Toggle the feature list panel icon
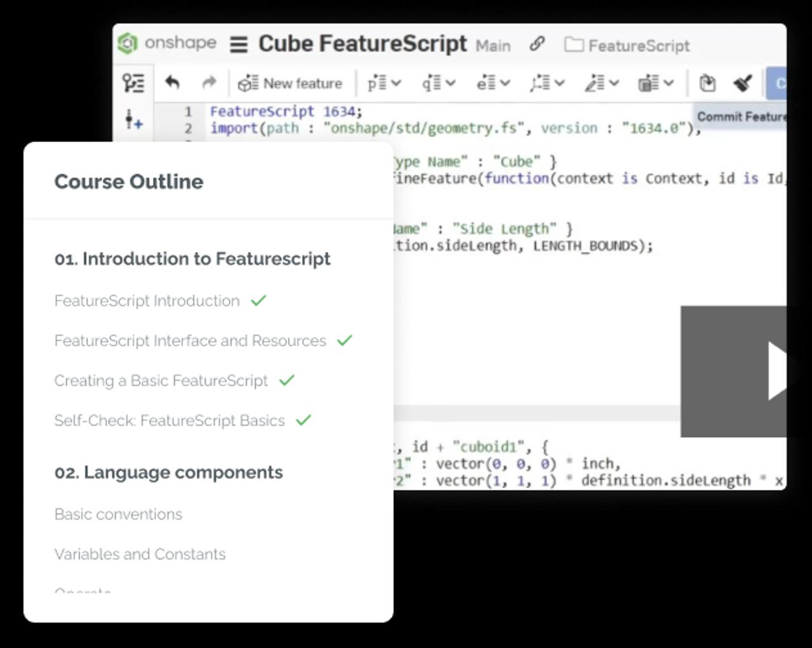The height and width of the screenshot is (648, 812). [x=133, y=83]
